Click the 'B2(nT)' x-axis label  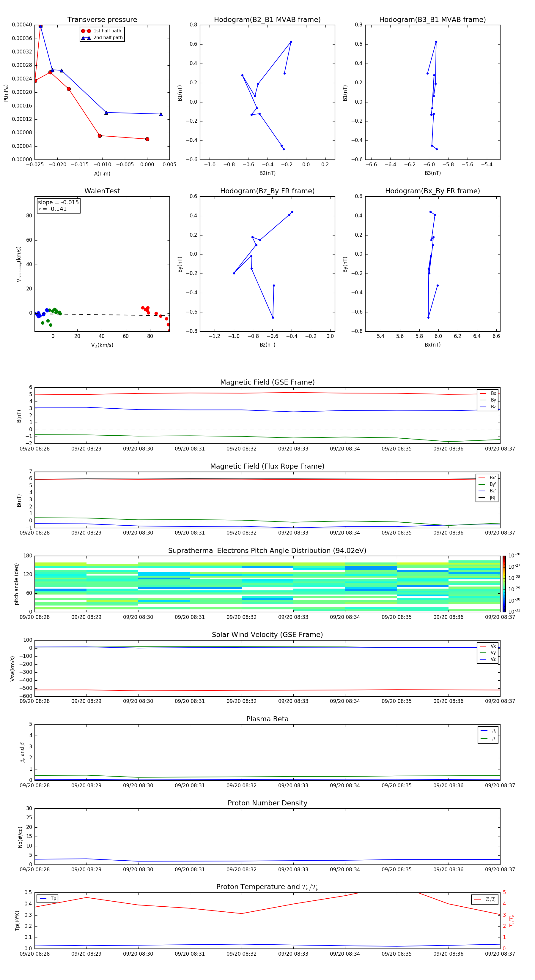click(x=267, y=173)
